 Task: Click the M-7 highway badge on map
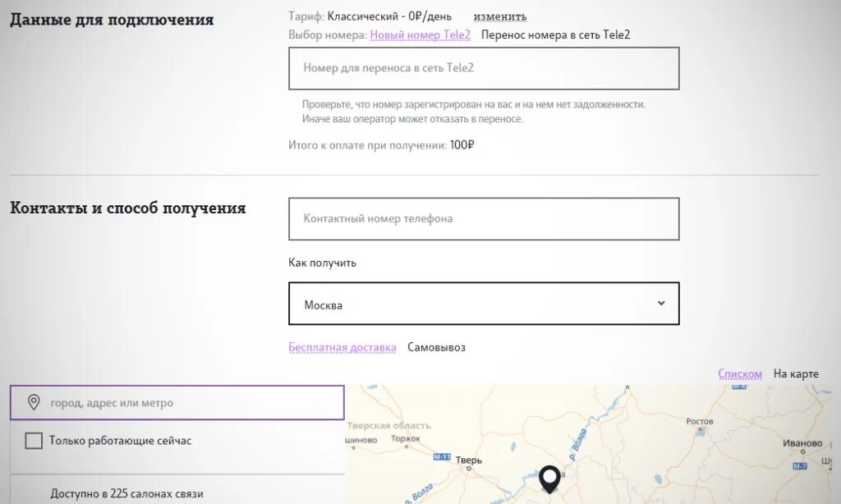pos(800,466)
